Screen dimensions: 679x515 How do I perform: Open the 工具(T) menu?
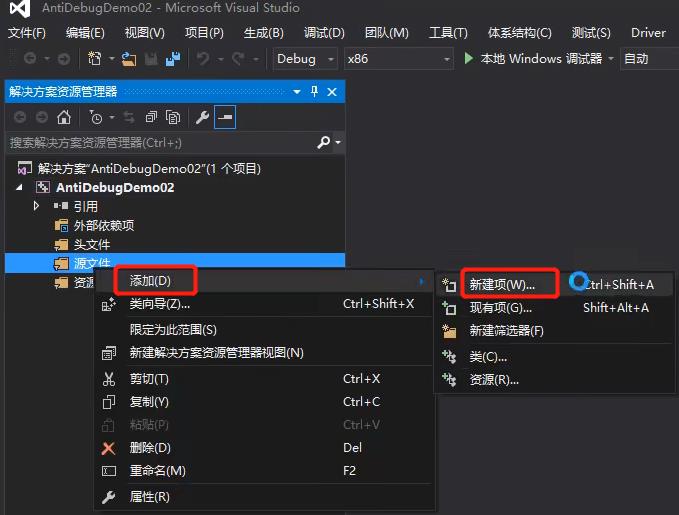[448, 33]
